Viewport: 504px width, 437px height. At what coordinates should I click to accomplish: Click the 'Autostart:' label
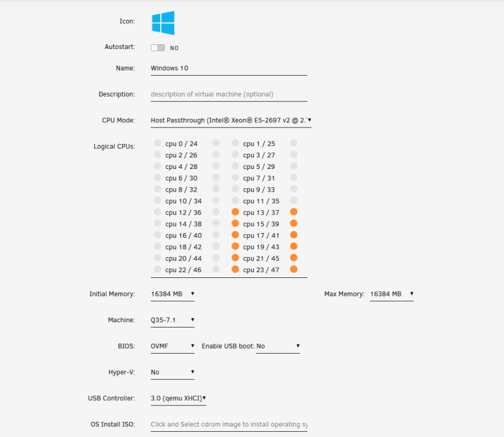119,47
